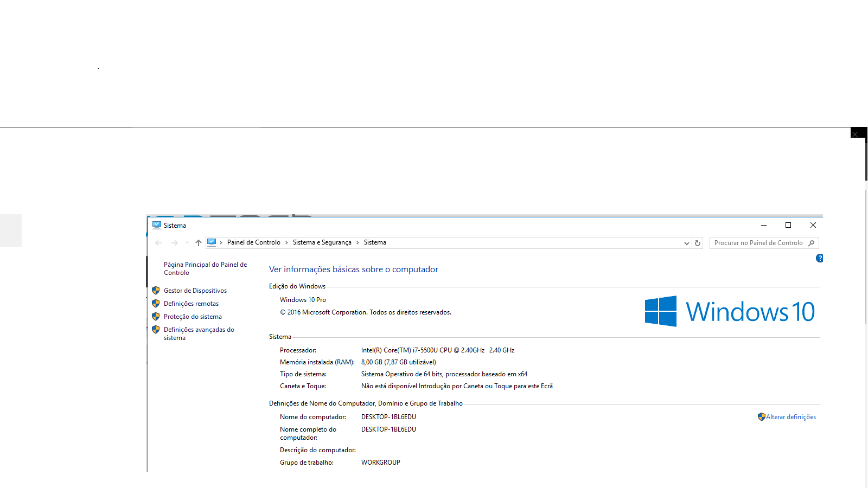Screen dimensions: 868x488
Task: Select Painel de Controlo in breadcrumb
Action: point(253,242)
